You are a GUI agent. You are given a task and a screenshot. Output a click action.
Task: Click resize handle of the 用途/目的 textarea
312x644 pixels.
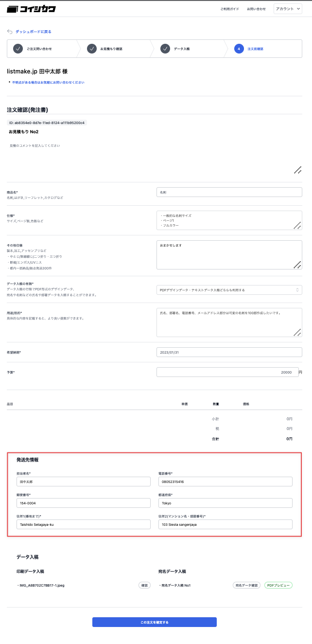pyautogui.click(x=297, y=332)
